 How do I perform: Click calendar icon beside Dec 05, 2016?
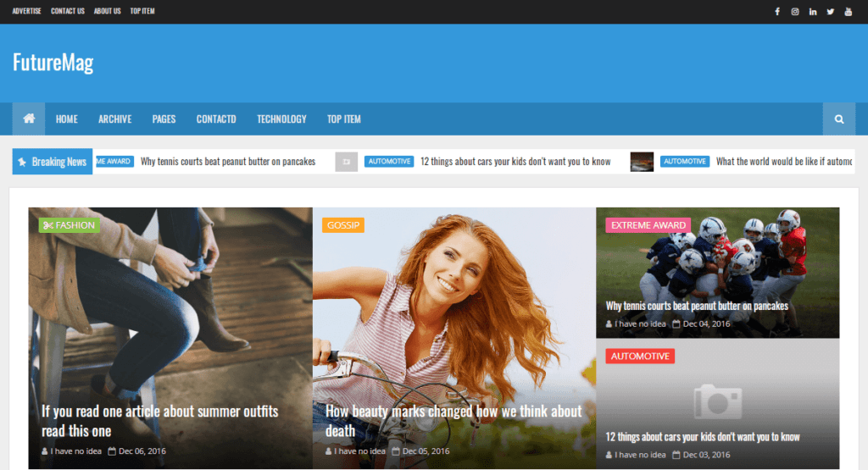coord(395,451)
